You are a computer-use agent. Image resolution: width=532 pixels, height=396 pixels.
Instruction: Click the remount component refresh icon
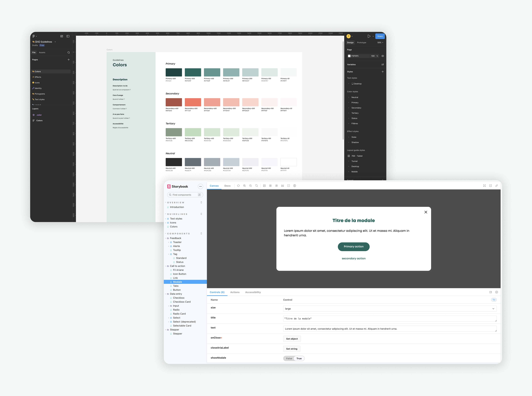[238, 186]
